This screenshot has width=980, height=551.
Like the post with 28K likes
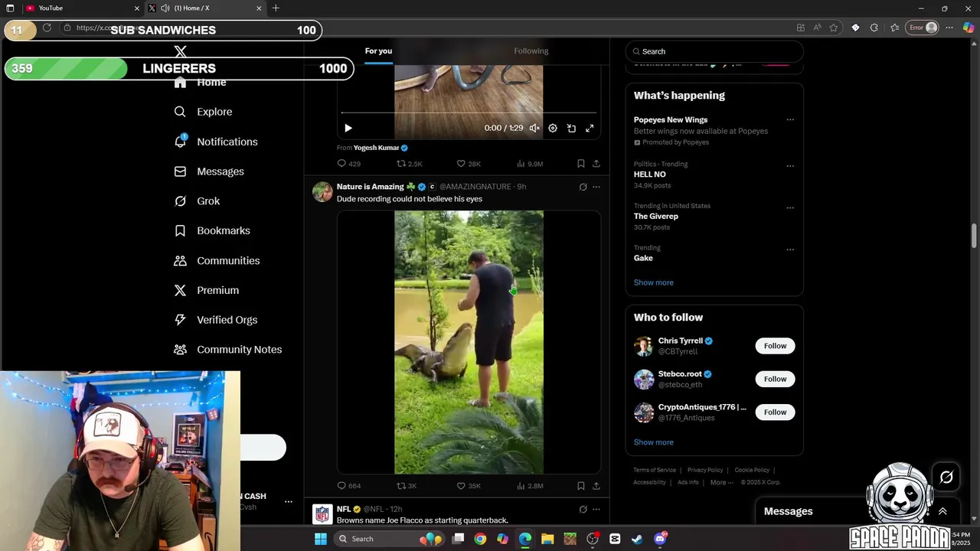469,164
